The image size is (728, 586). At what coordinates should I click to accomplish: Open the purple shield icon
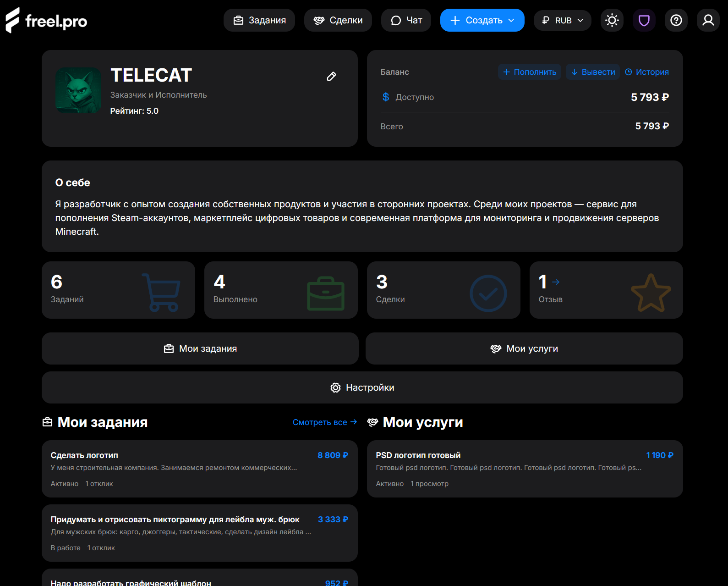(x=644, y=21)
